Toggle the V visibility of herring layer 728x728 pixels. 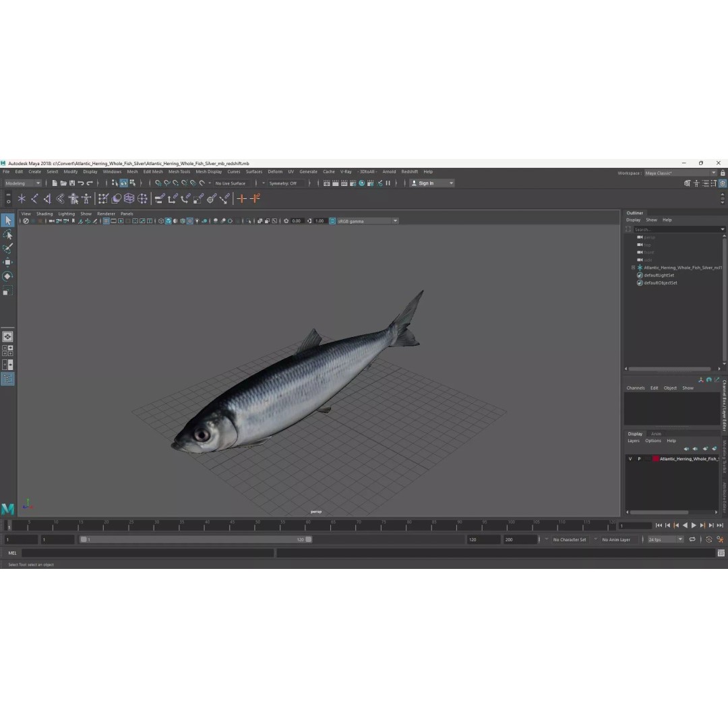pyautogui.click(x=630, y=459)
